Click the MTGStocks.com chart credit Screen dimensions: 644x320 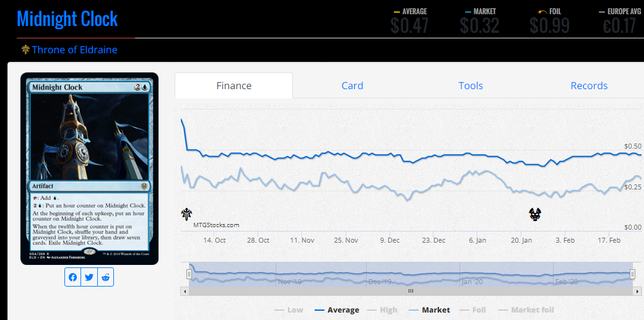point(216,225)
